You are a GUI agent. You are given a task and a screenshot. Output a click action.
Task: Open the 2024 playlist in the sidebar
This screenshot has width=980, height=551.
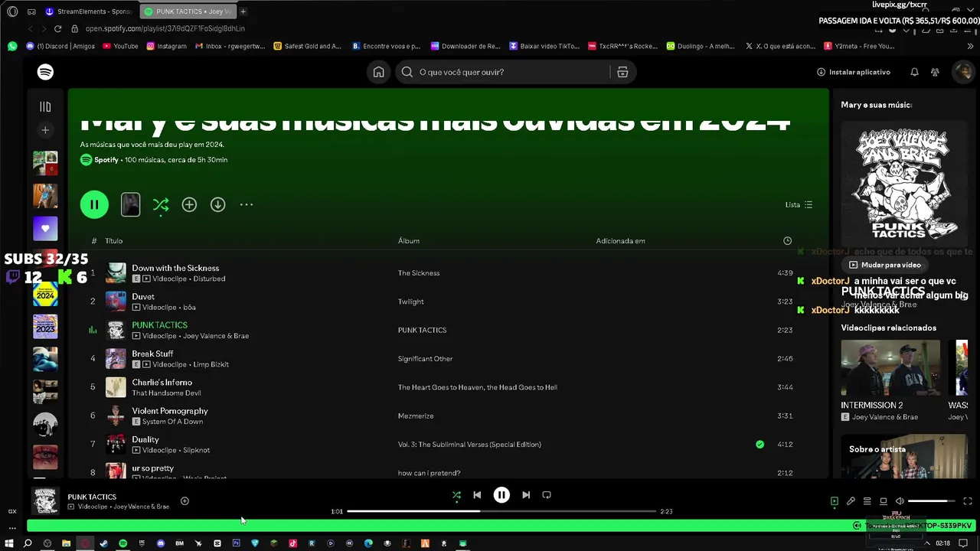(x=45, y=294)
